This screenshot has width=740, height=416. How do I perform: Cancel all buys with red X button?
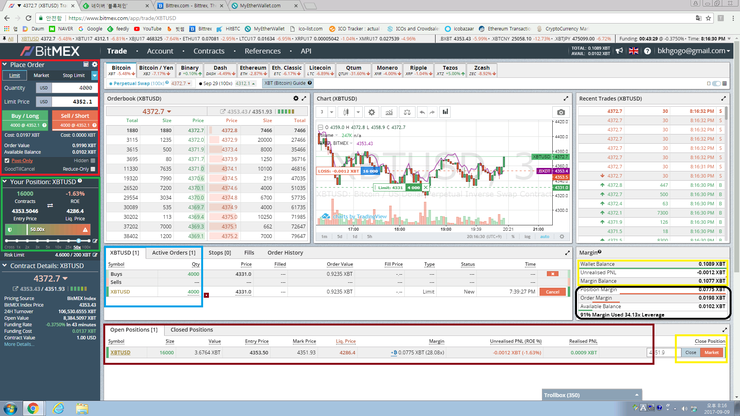[552, 274]
